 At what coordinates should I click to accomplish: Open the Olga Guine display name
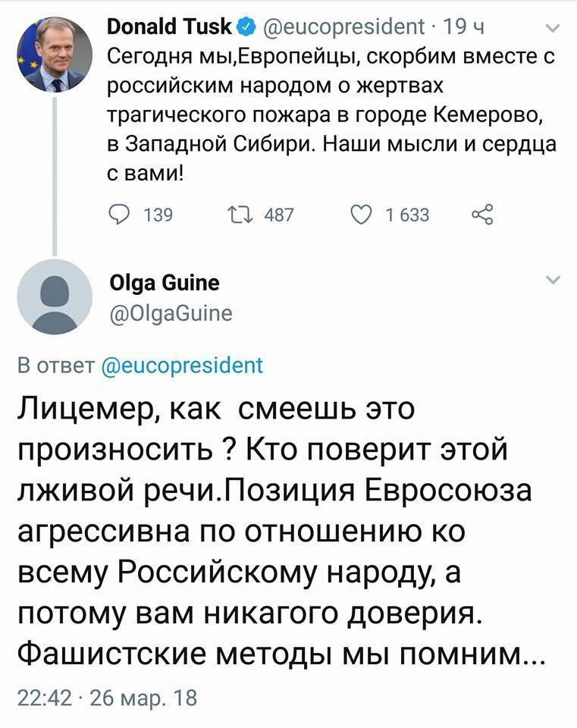tap(165, 283)
